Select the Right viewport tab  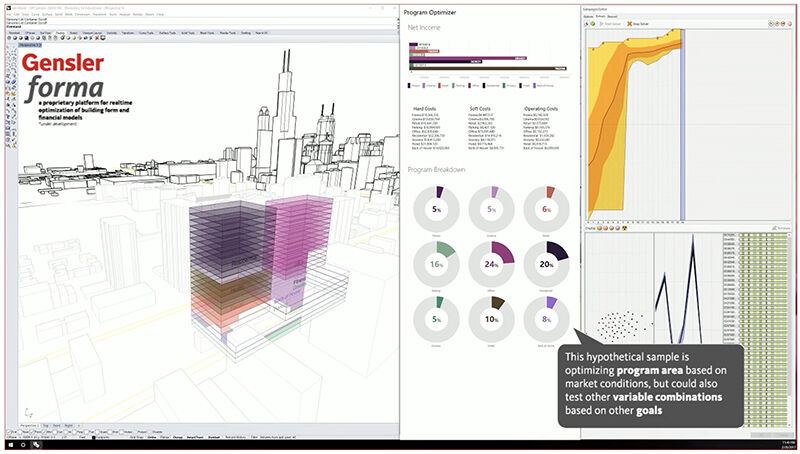[x=68, y=425]
